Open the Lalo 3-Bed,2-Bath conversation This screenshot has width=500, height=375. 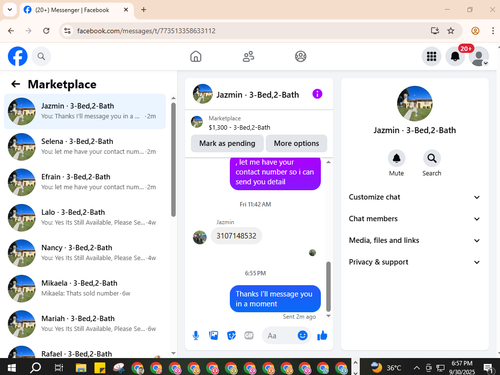[x=85, y=217]
